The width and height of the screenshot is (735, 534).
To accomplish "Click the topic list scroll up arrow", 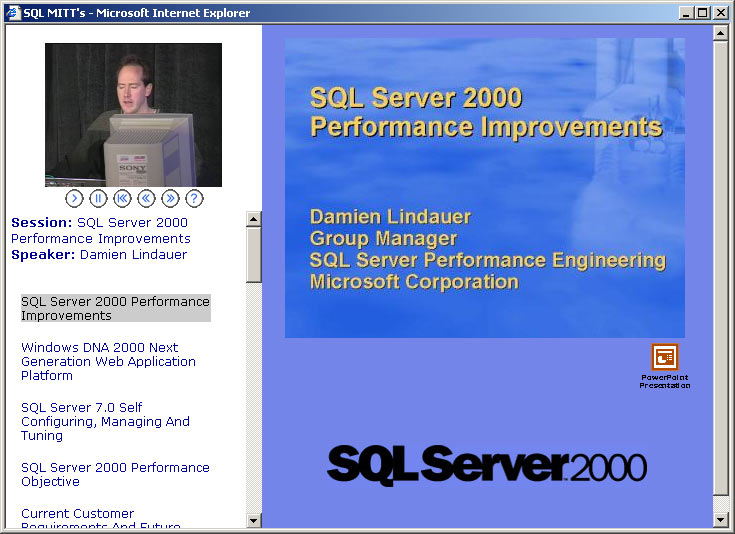I will click(253, 219).
